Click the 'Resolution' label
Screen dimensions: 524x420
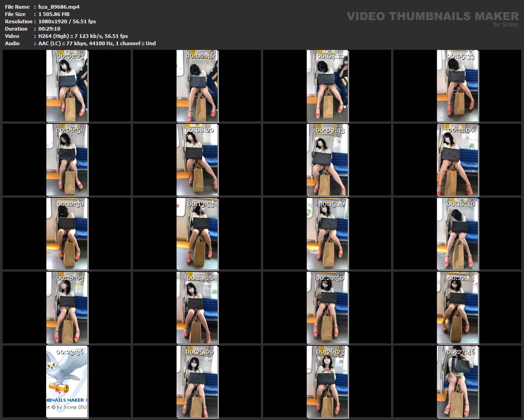tap(18, 21)
